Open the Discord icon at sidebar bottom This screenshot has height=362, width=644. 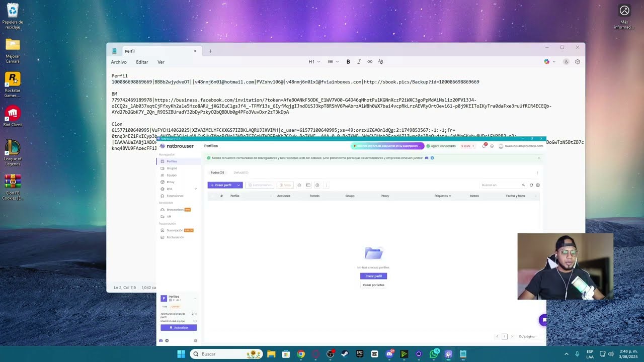[161, 340]
